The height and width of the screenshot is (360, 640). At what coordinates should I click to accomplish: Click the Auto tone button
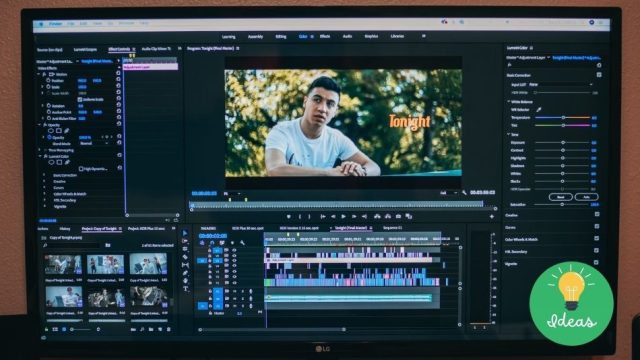pyautogui.click(x=586, y=197)
